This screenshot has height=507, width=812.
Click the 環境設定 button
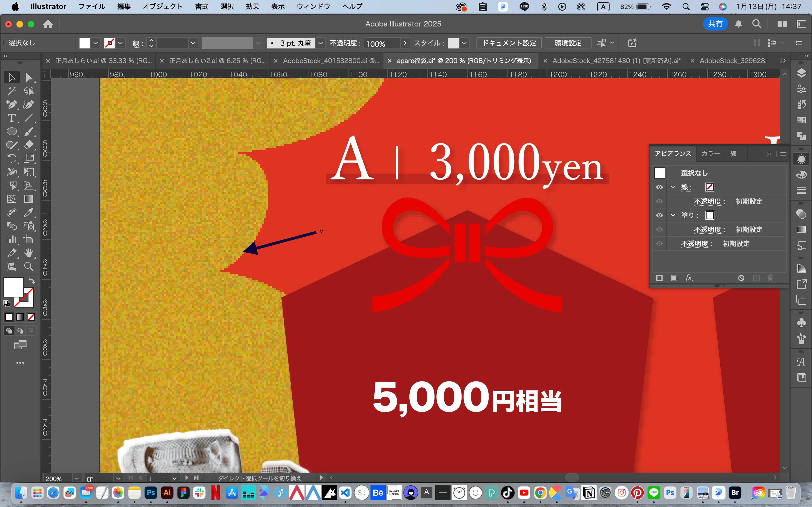[x=568, y=43]
